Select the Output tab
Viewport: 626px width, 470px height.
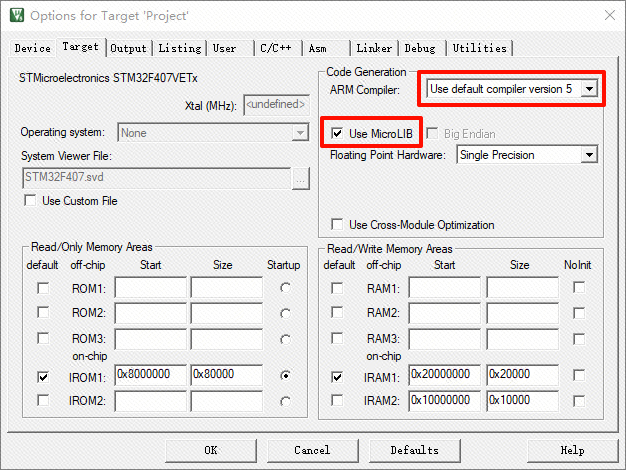point(129,48)
